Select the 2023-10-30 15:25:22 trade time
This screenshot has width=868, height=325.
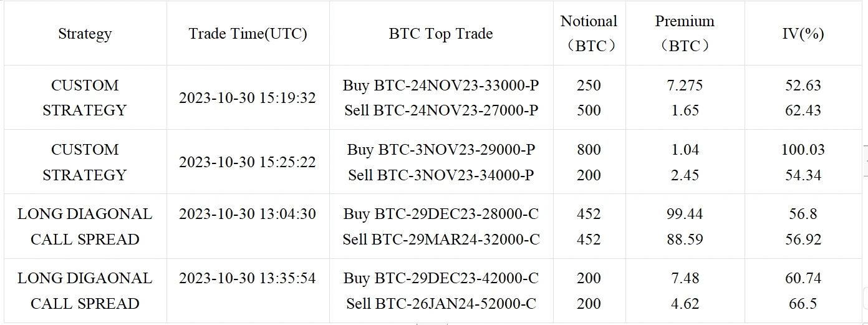[x=248, y=162]
